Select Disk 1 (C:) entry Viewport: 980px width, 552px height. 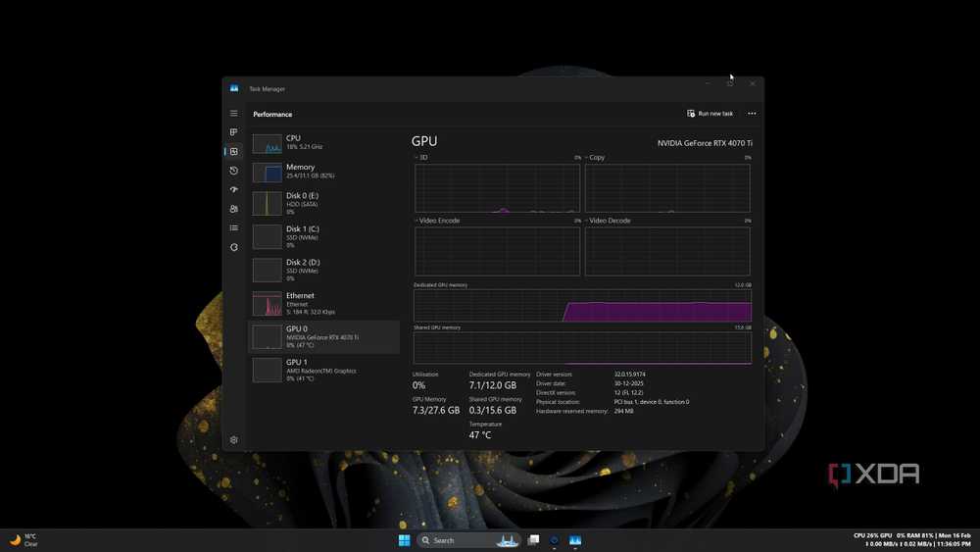[x=323, y=236]
